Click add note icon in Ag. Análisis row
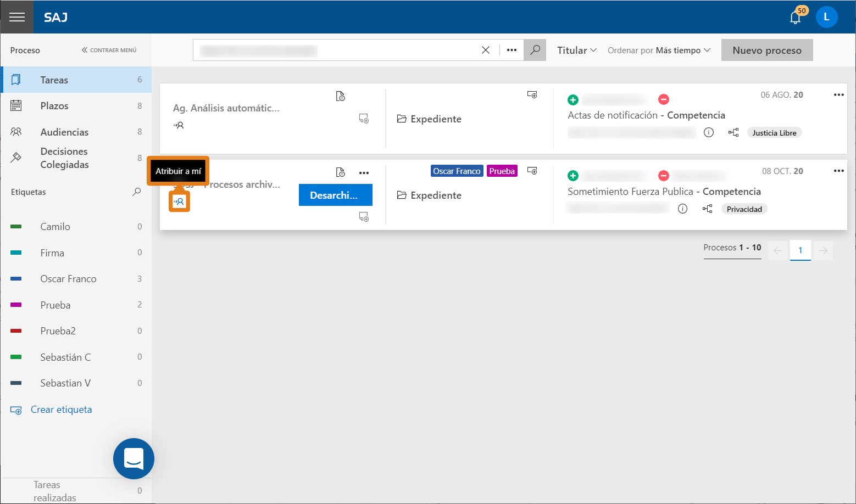Image resolution: width=856 pixels, height=504 pixels. coord(364,119)
